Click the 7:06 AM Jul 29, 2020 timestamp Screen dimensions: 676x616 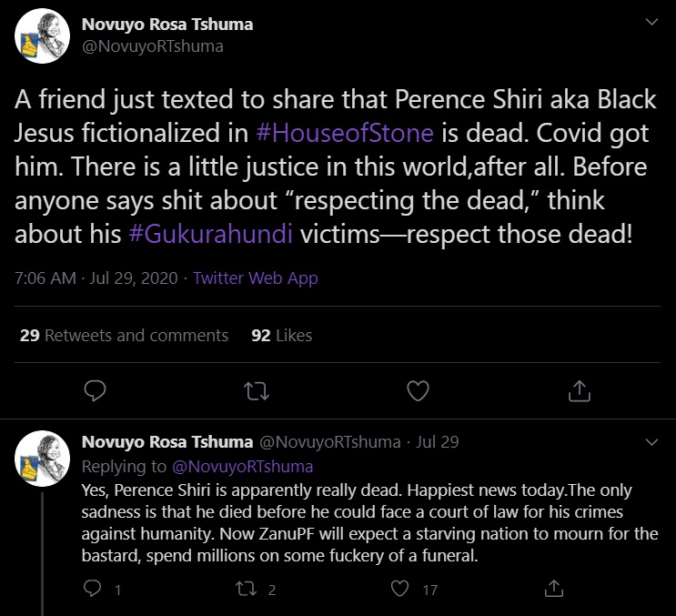[95, 278]
